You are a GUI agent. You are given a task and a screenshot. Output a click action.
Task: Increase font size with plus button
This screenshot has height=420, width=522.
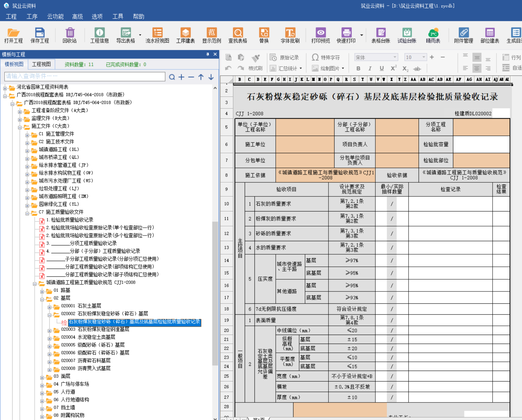click(x=432, y=57)
